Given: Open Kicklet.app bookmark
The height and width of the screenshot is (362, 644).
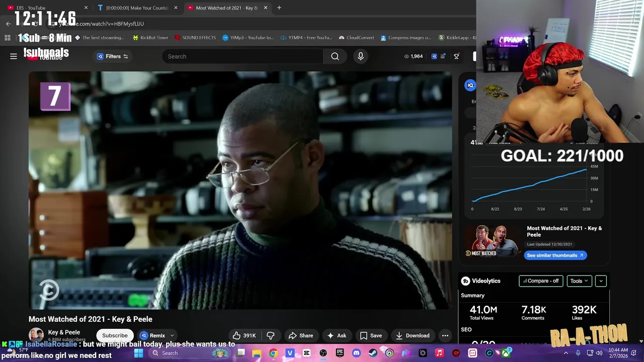Looking at the screenshot, I should tap(457, 38).
